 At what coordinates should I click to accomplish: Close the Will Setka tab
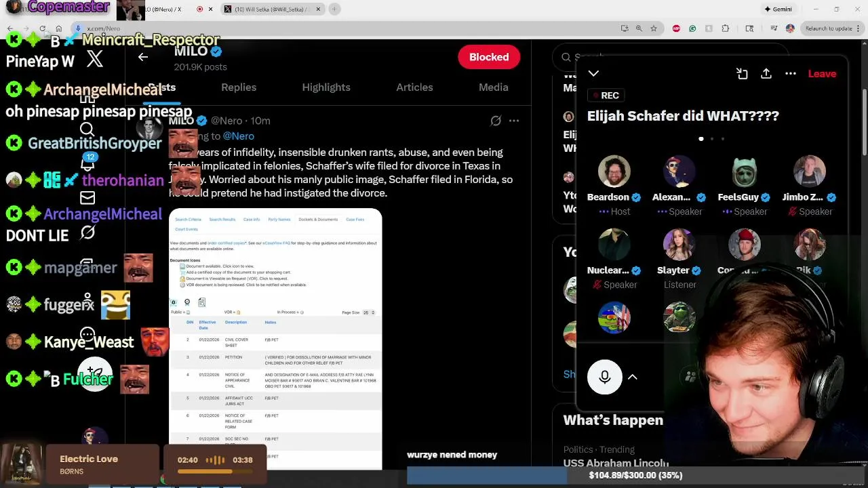click(x=318, y=9)
